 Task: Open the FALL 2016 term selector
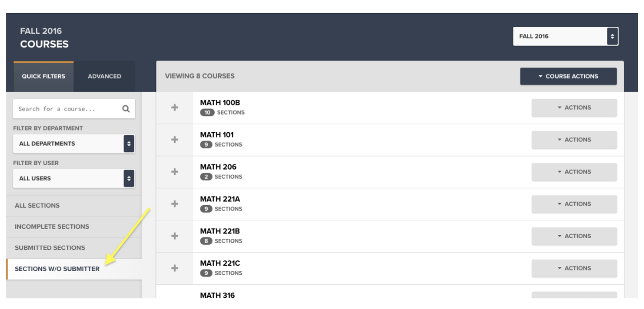[x=566, y=36]
